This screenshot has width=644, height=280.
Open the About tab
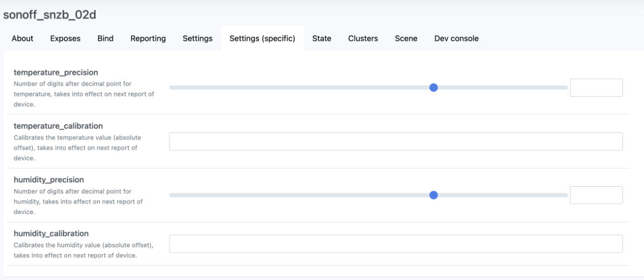coord(23,39)
